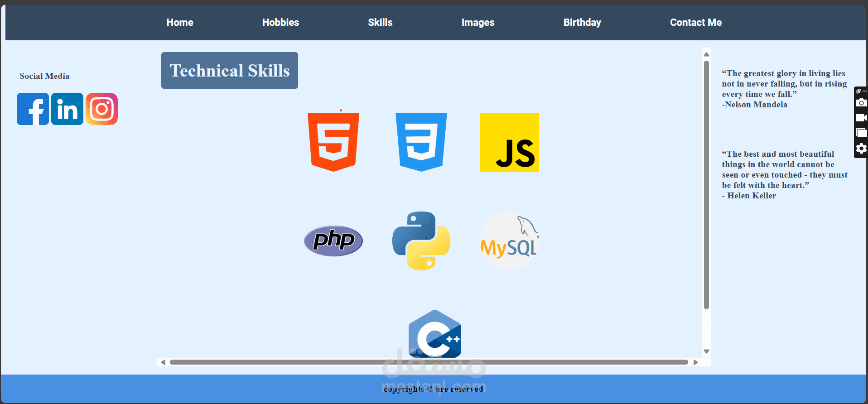This screenshot has width=868, height=404.
Task: Open the Contact Me nav item
Action: [x=696, y=22]
